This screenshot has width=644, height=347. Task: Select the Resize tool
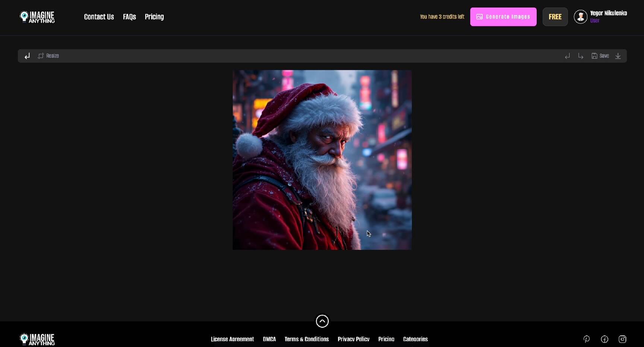48,56
